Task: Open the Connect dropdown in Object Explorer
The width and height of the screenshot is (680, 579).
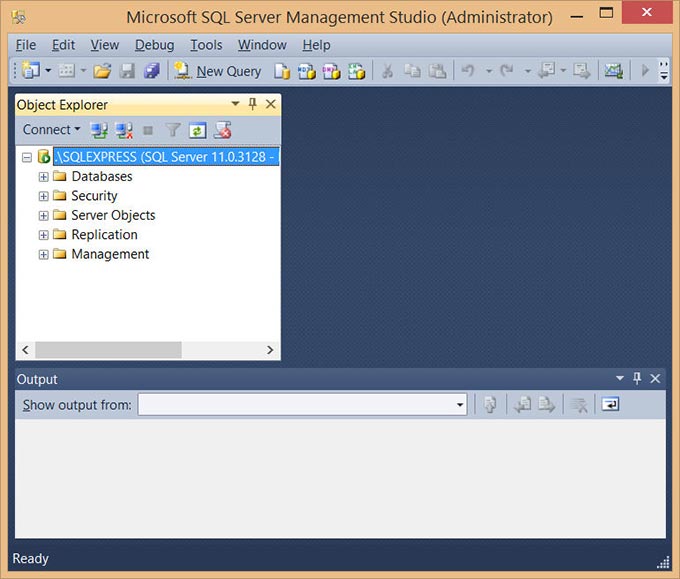Action: 51,130
